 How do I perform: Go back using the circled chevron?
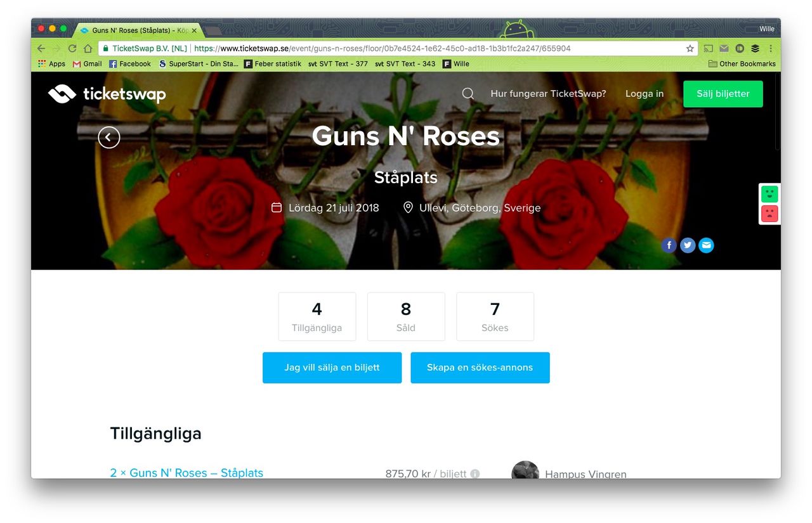(x=109, y=137)
